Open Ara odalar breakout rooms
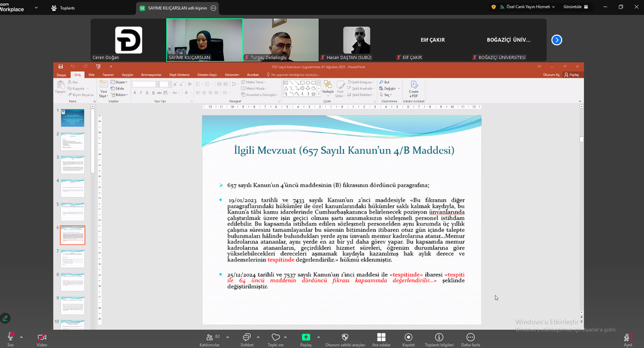 [x=381, y=339]
